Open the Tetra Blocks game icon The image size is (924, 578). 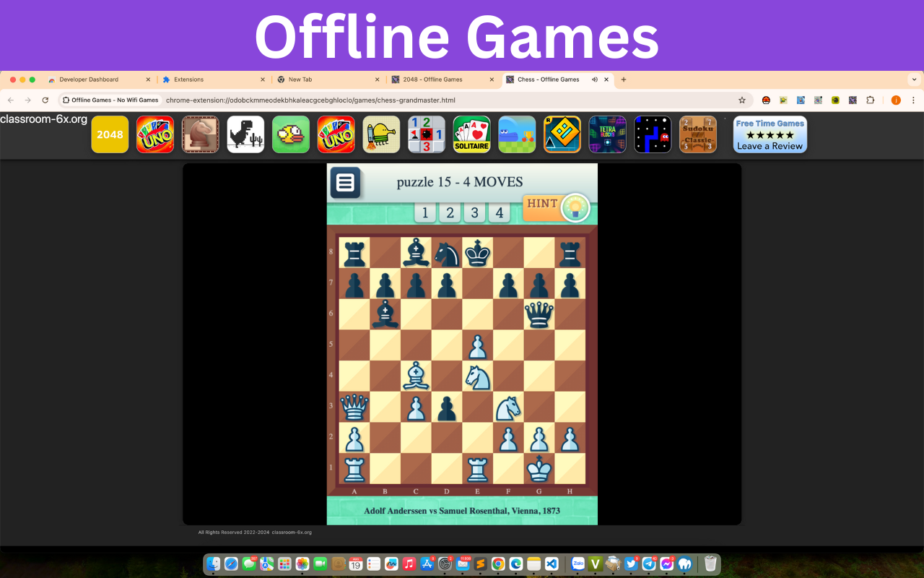pos(607,134)
